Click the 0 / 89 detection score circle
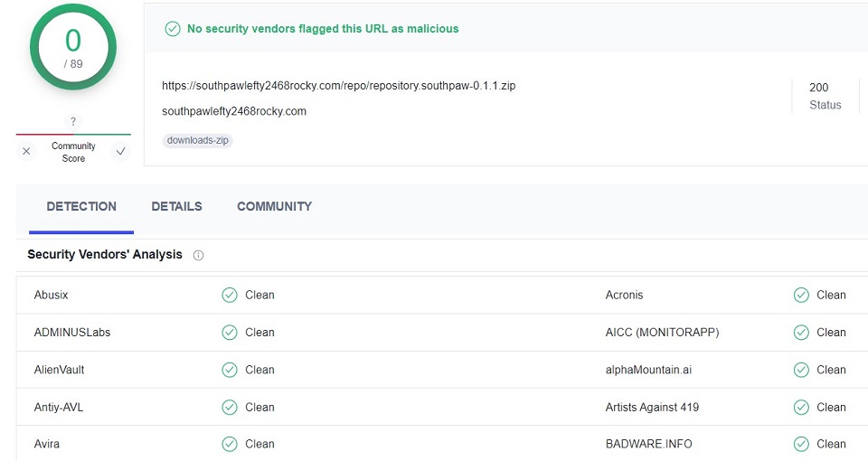 [73, 47]
